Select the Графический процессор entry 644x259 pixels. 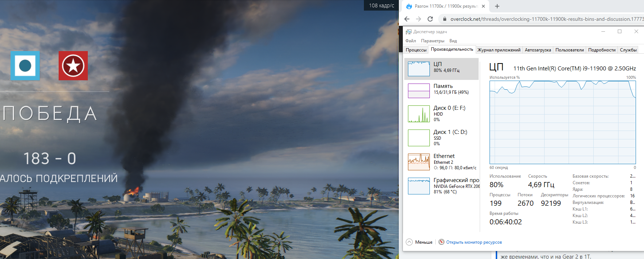click(x=441, y=186)
